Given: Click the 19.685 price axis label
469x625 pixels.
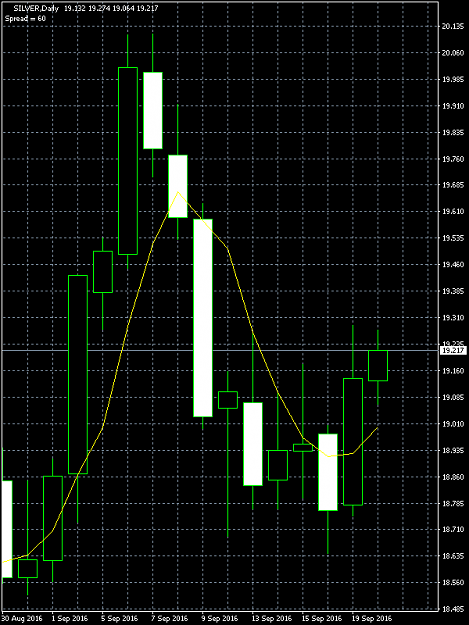Looking at the screenshot, I should [x=453, y=185].
